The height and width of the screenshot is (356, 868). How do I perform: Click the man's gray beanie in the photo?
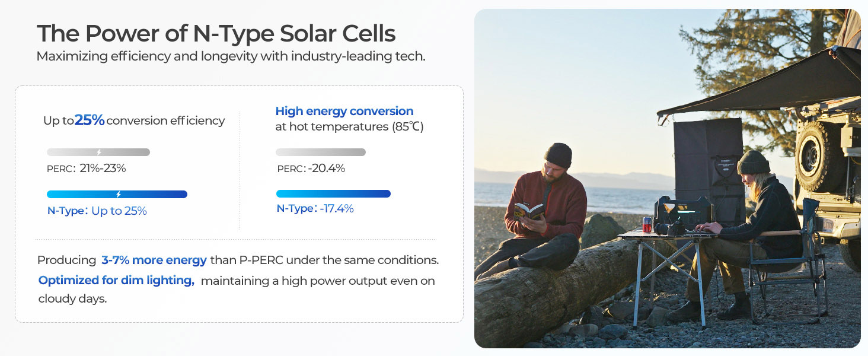558,154
